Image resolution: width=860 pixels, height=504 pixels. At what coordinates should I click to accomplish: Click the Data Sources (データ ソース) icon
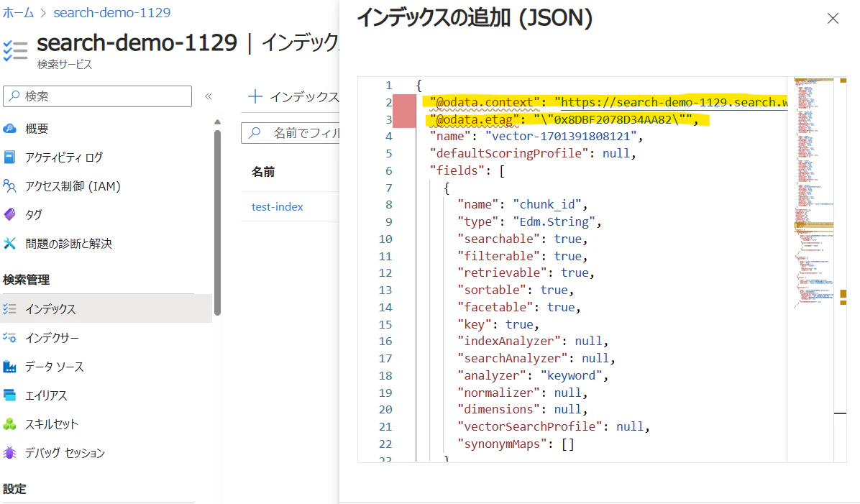(x=9, y=367)
